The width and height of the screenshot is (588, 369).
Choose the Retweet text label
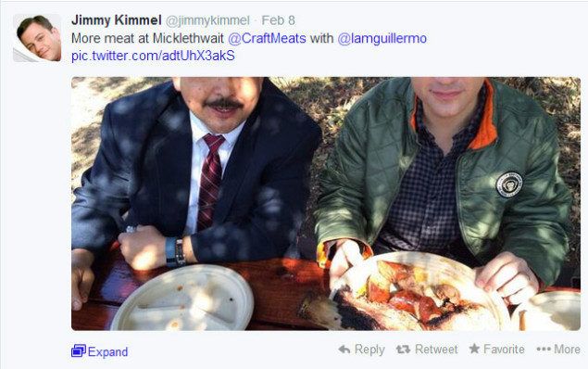pyautogui.click(x=436, y=350)
